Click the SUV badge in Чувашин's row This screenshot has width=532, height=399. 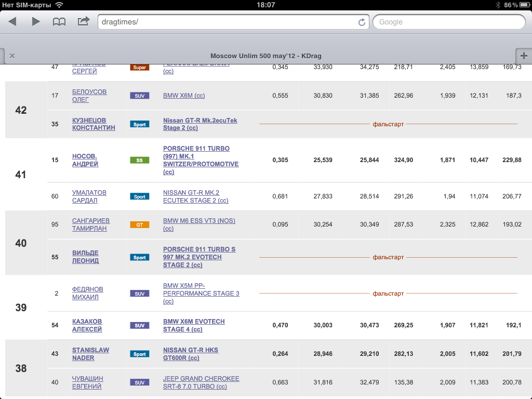point(139,382)
